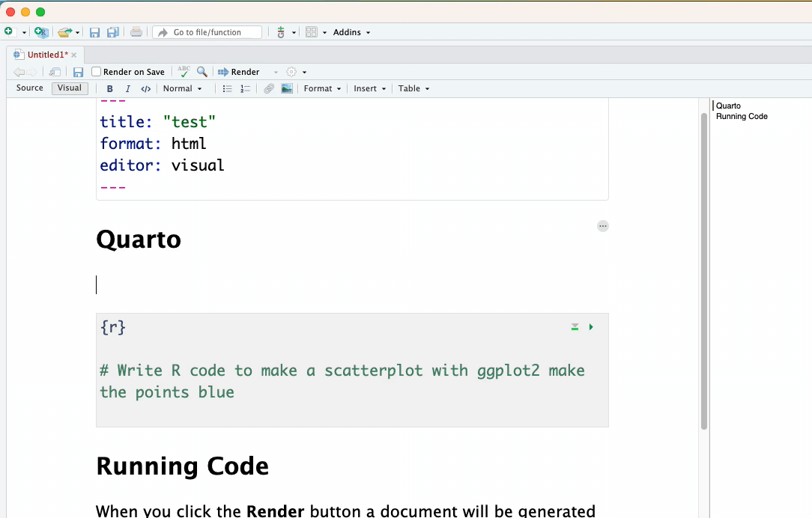Viewport: 812px width, 518px height.
Task: Expand the panes layout dropdown arrow
Action: click(x=324, y=32)
